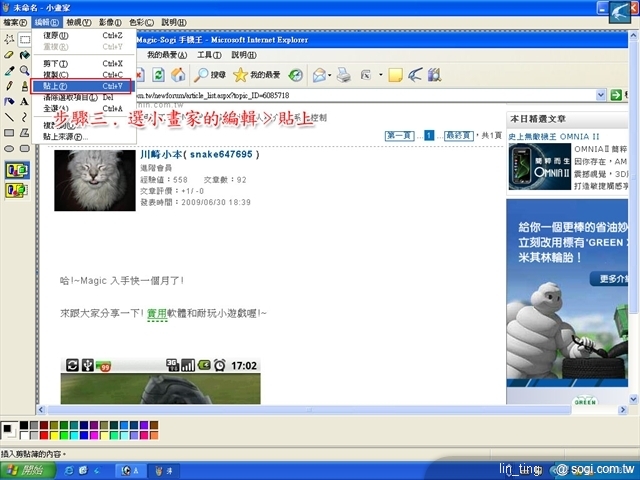Image resolution: width=640 pixels, height=480 pixels.
Task: Choose the Fill With Color bucket tool
Action: (25, 55)
